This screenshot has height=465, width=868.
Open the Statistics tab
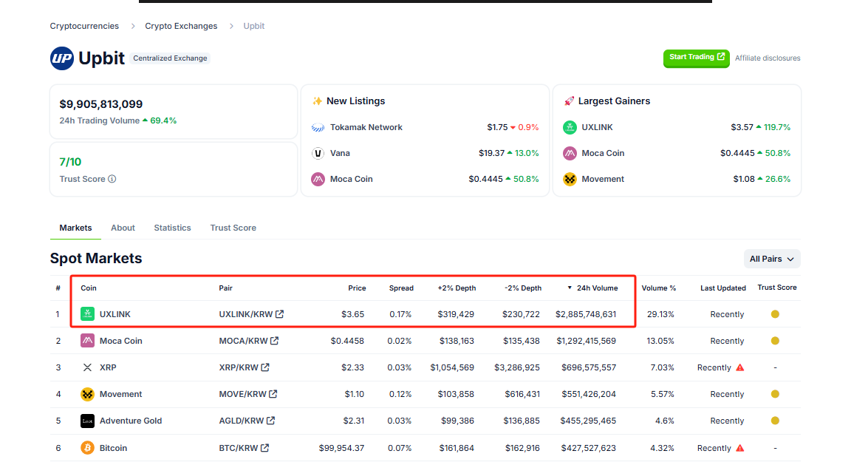[x=172, y=228]
